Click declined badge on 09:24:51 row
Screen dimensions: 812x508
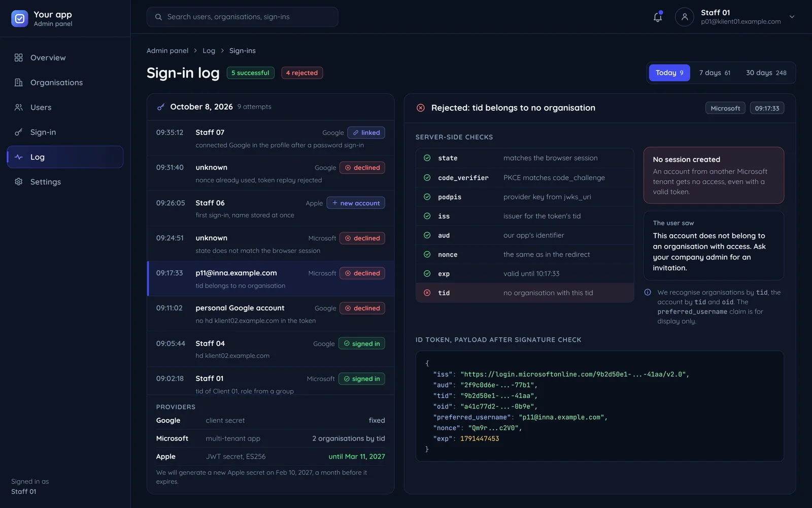coord(362,238)
